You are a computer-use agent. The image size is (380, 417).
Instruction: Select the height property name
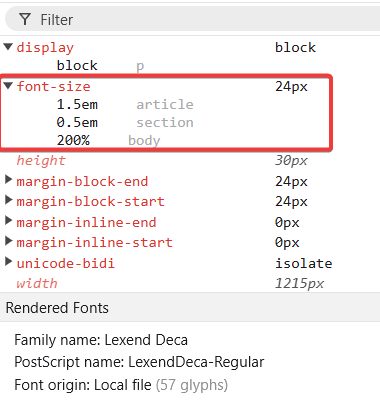41,161
